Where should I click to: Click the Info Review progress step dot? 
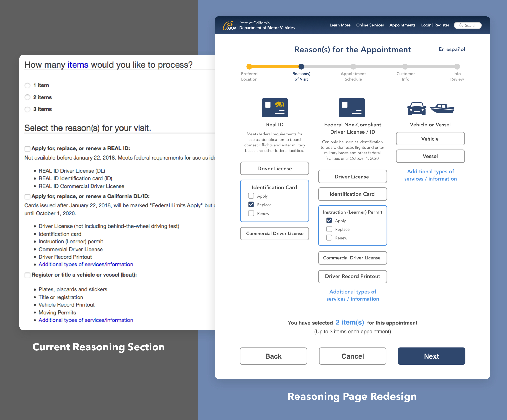point(457,66)
